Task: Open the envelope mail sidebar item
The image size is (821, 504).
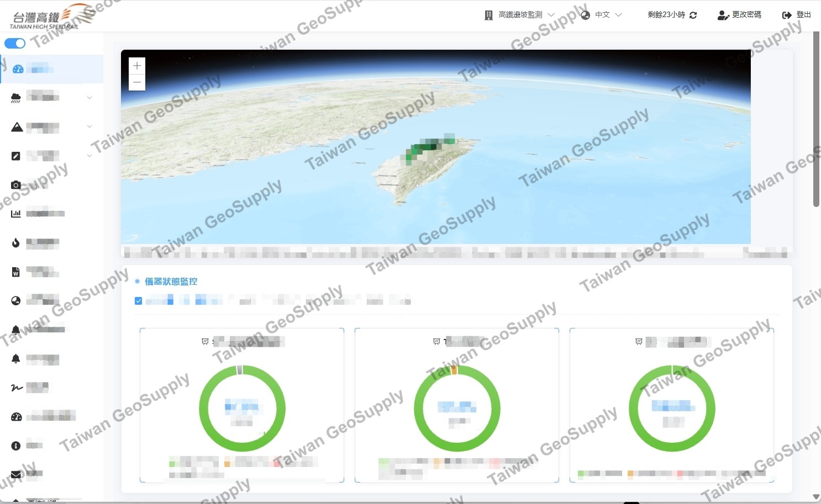Action: (51, 474)
